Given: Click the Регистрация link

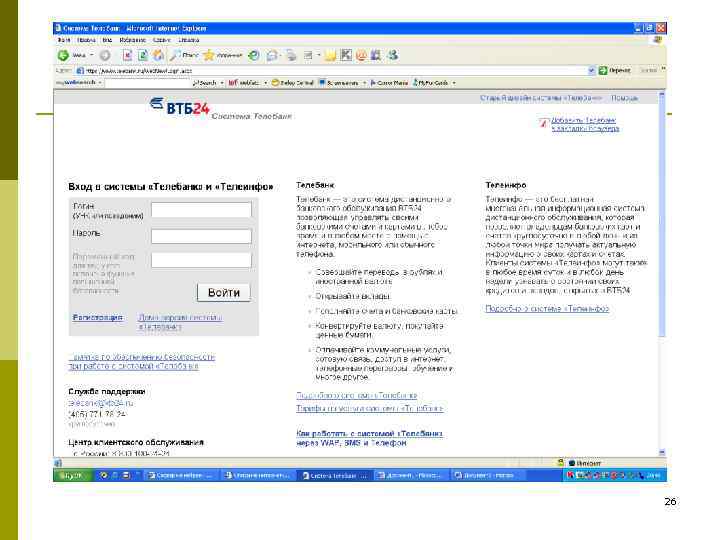Looking at the screenshot, I should click(98, 317).
